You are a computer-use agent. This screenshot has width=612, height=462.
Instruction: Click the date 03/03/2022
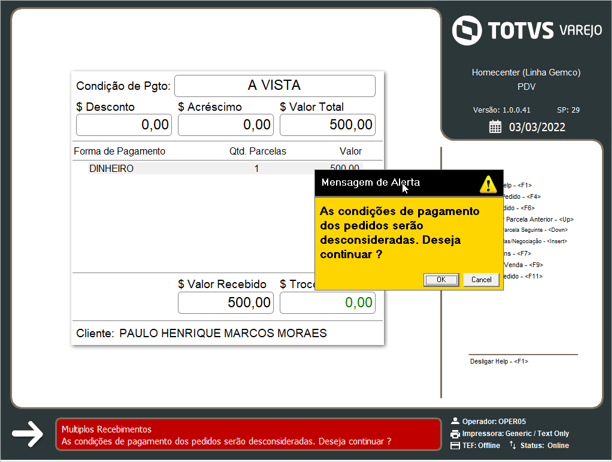pos(537,127)
